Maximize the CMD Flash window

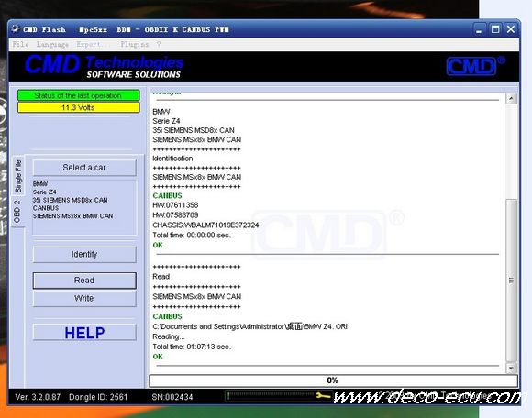coord(495,29)
